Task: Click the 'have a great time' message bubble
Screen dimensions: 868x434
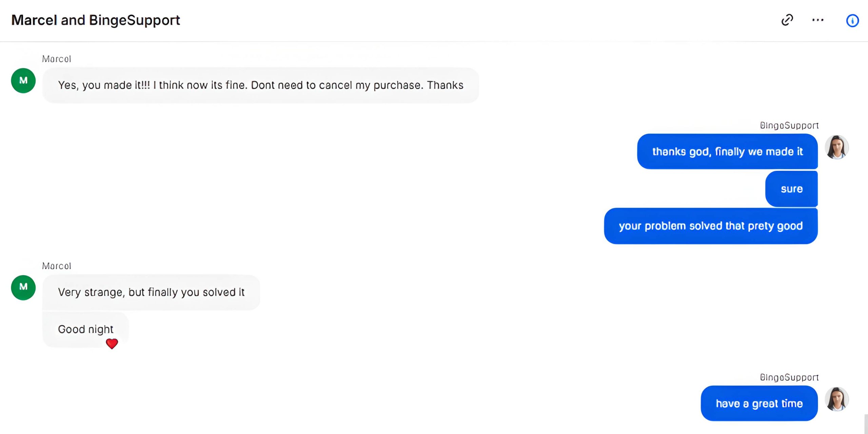Action: [759, 403]
